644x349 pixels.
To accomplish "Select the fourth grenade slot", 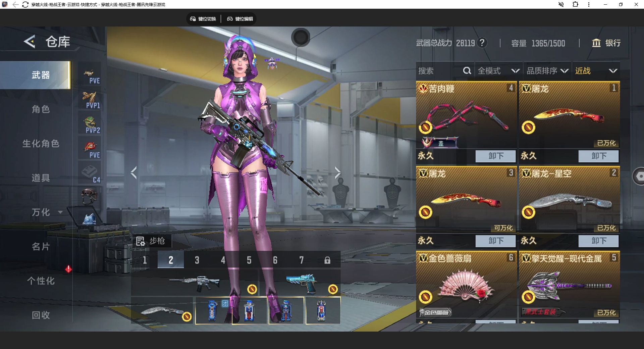I will (x=323, y=310).
